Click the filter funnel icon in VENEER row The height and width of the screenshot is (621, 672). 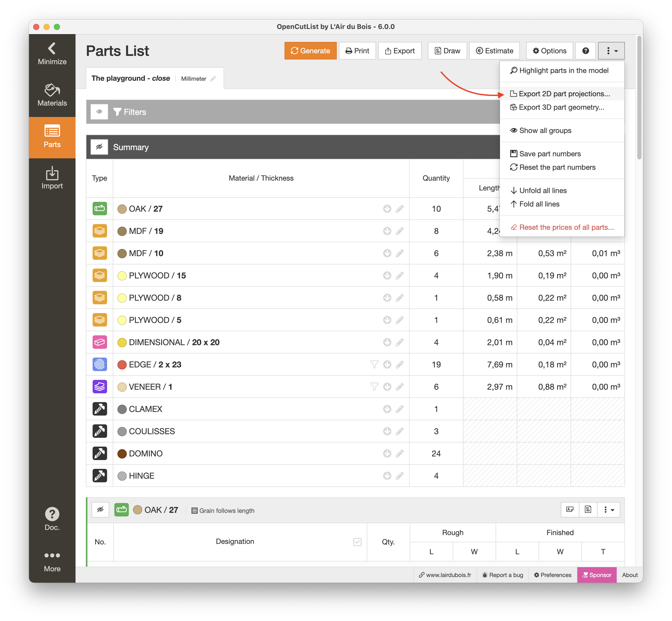click(x=374, y=387)
